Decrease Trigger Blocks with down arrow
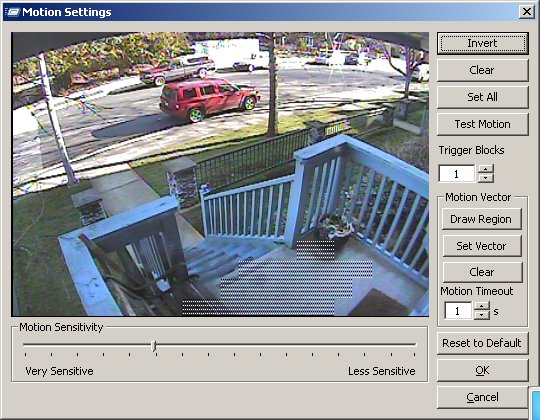The height and width of the screenshot is (420, 540). [x=486, y=178]
